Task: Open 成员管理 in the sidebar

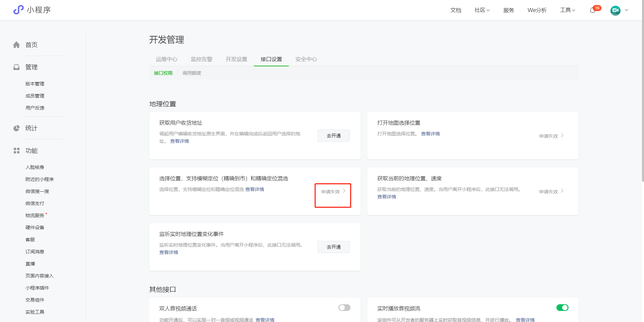Action: click(35, 96)
